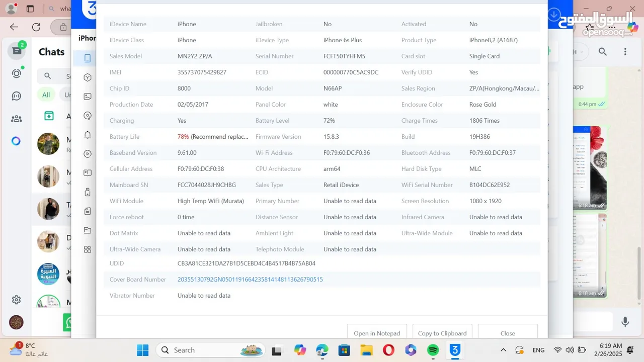This screenshot has width=644, height=362.
Task: Select the iDevice phone icon in 3uTools sidebar
Action: [x=88, y=58]
